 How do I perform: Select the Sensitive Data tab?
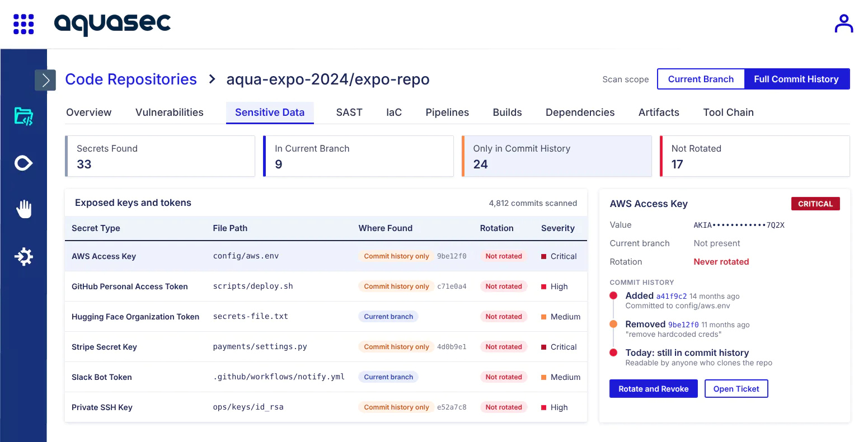coord(270,112)
